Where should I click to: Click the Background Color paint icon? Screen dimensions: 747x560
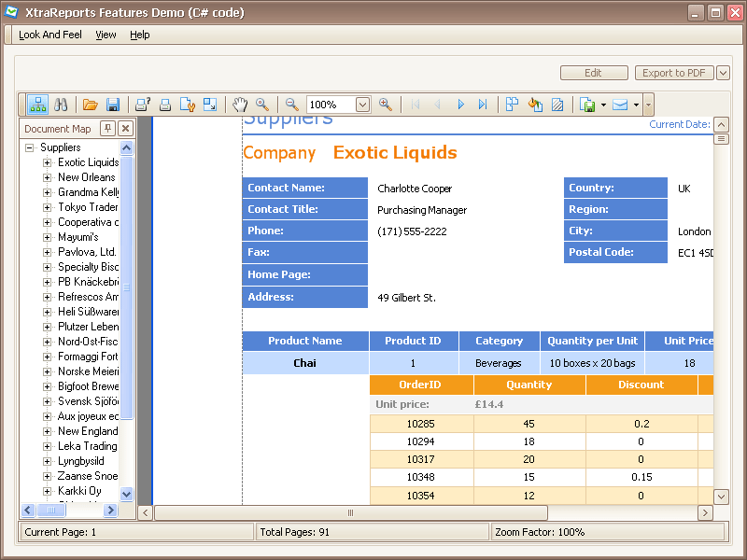point(534,105)
